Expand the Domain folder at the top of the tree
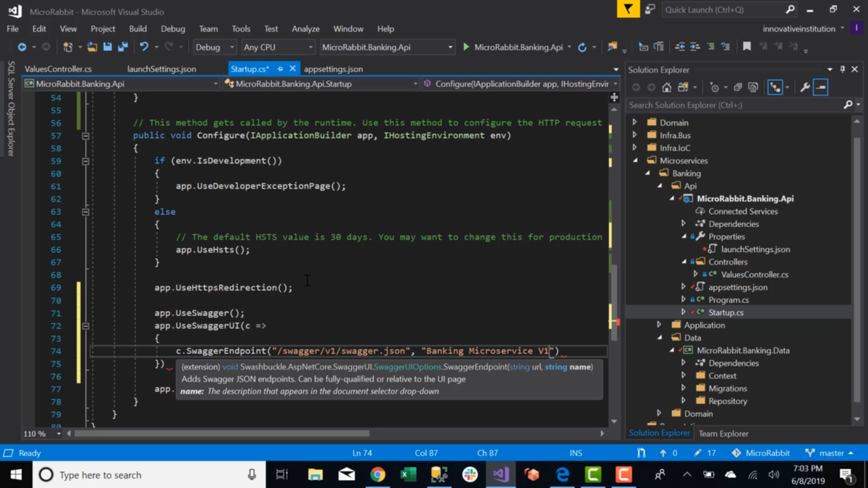Viewport: 868px width, 488px height. point(635,122)
